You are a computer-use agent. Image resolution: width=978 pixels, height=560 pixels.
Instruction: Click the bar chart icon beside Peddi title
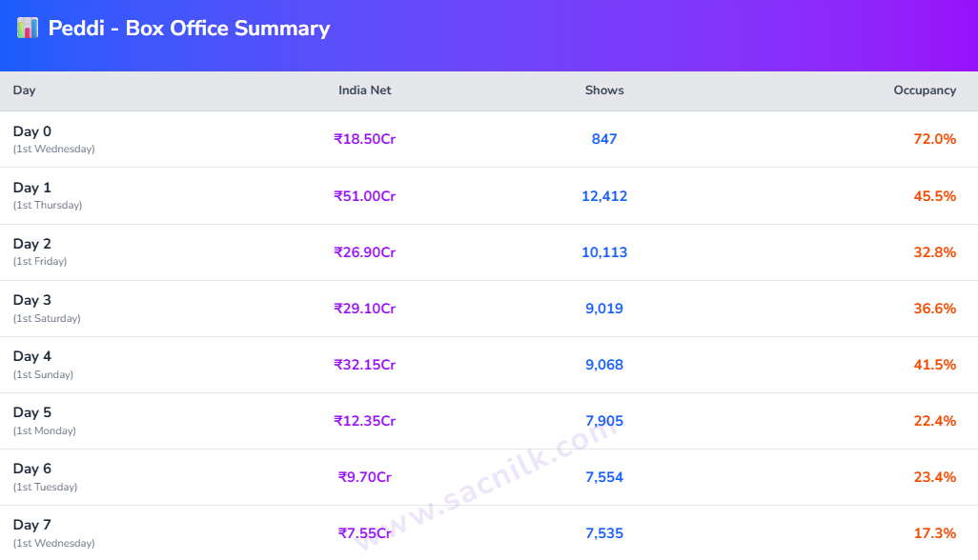pos(28,28)
